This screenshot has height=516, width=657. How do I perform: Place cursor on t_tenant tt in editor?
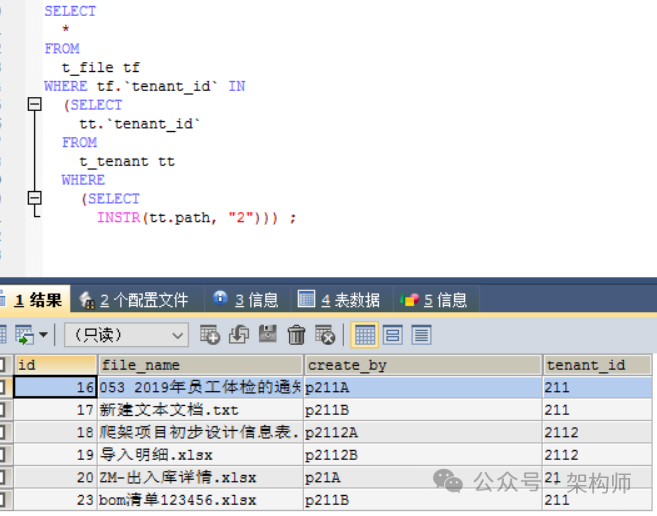click(127, 161)
